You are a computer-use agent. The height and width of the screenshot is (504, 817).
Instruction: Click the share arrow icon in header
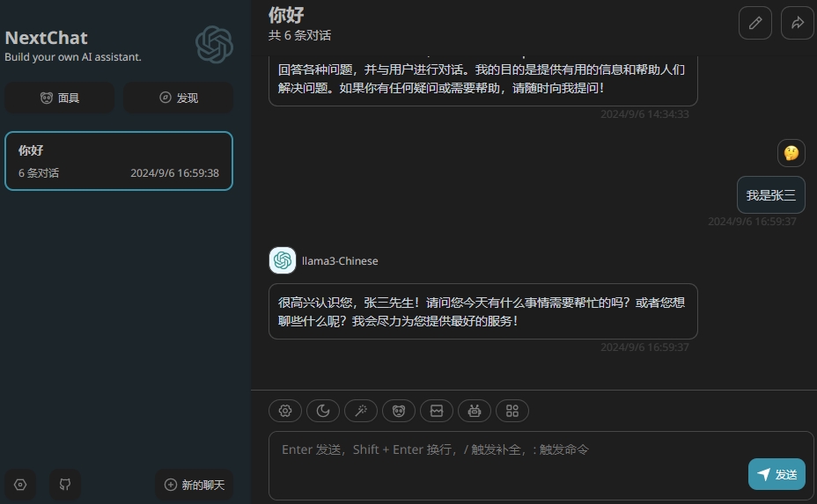point(797,23)
